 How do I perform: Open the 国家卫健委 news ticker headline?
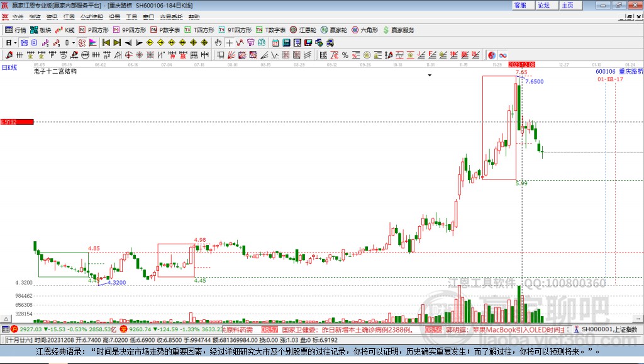tap(347, 330)
